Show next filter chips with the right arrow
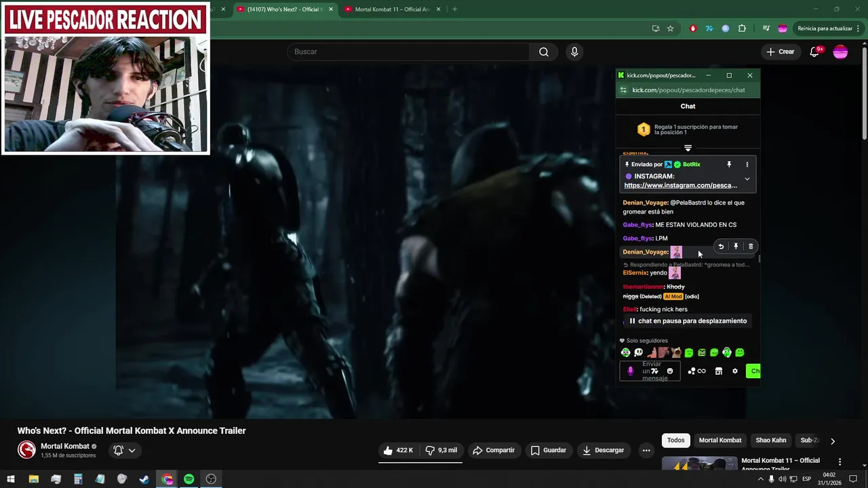This screenshot has height=488, width=868. pos(833,441)
